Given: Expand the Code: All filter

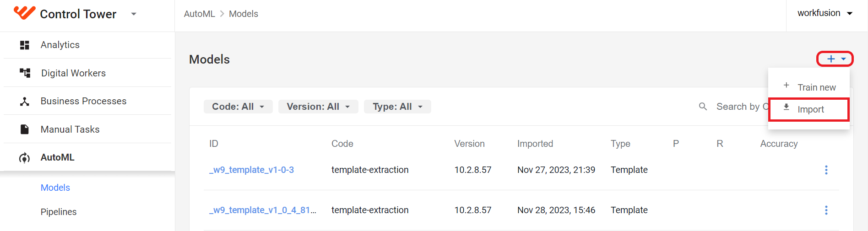Looking at the screenshot, I should click(x=238, y=107).
